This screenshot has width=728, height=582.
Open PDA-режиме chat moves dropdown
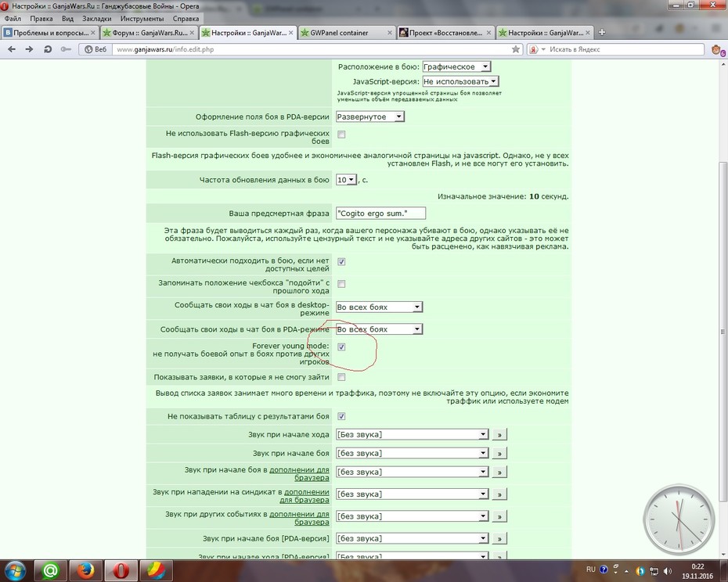click(379, 329)
